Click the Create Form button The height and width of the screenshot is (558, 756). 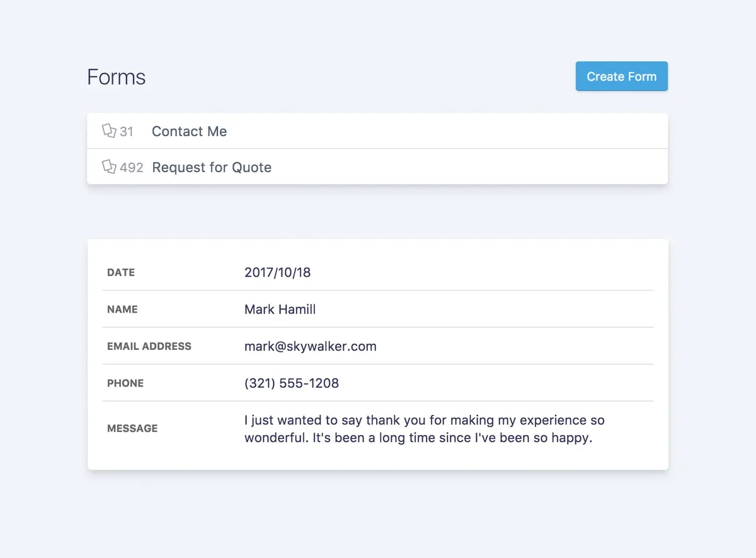pyautogui.click(x=621, y=76)
